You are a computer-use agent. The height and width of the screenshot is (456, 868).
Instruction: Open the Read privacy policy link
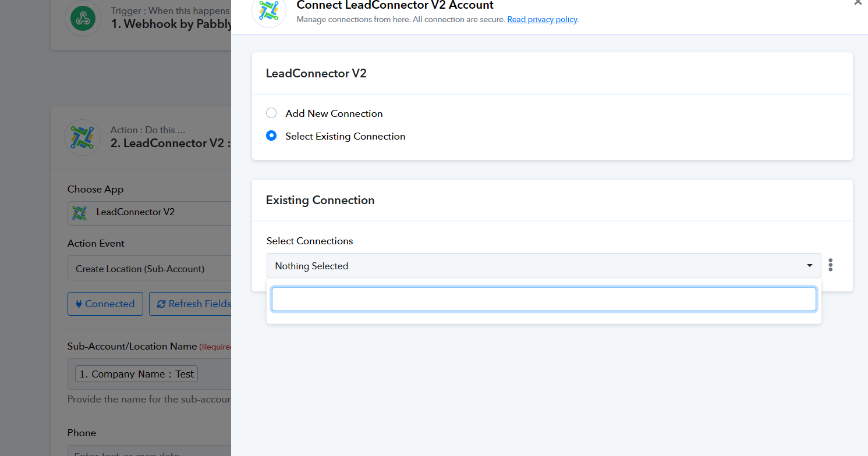(542, 19)
